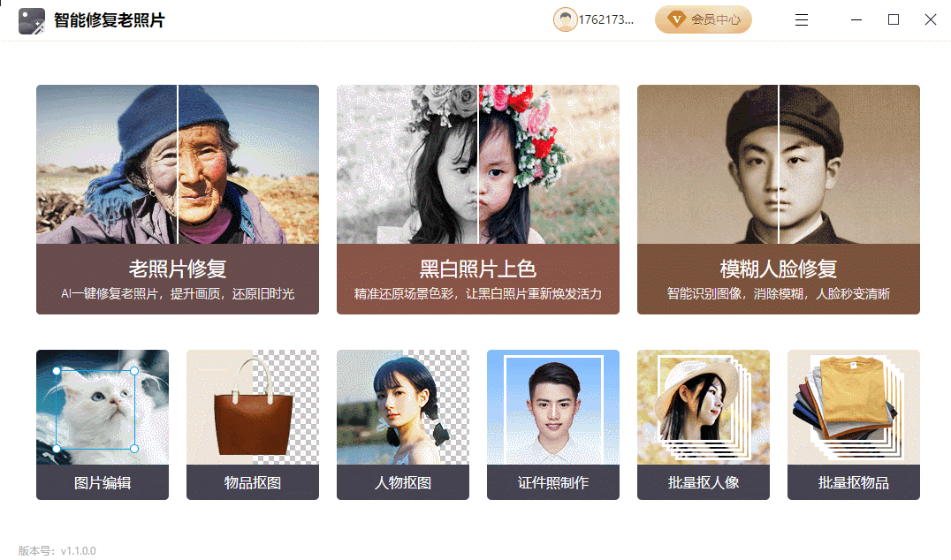Click the app logo icon
The width and height of the screenshot is (951, 560).
coord(32,20)
